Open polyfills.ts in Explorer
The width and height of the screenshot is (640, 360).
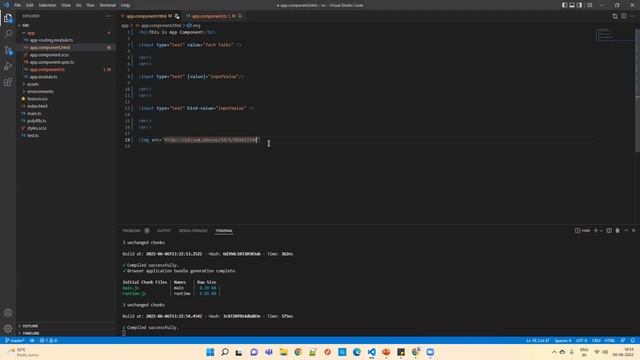tap(36, 121)
